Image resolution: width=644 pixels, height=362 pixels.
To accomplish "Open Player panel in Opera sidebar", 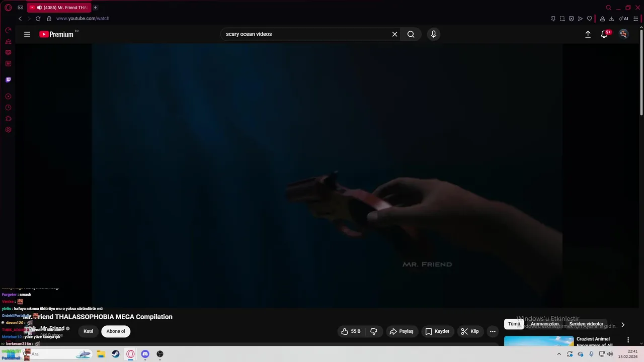I will 8,97.
